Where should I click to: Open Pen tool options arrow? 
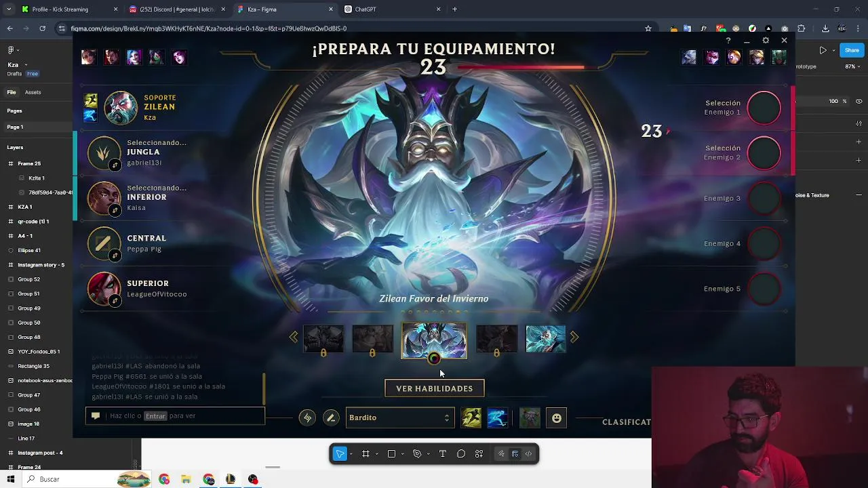[x=428, y=454]
